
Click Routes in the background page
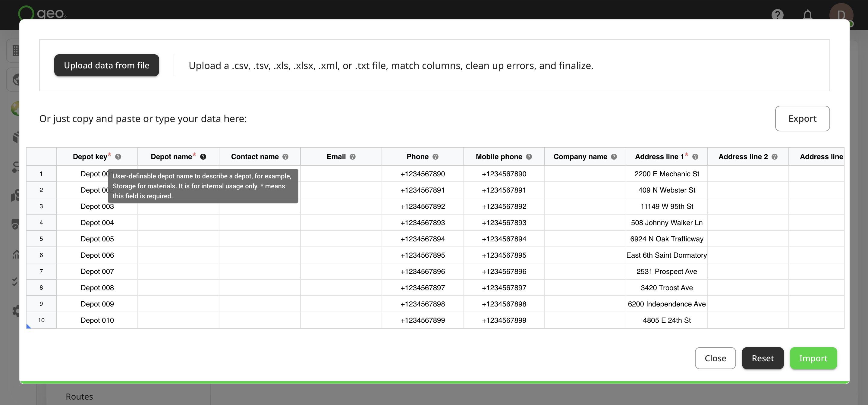tap(79, 397)
